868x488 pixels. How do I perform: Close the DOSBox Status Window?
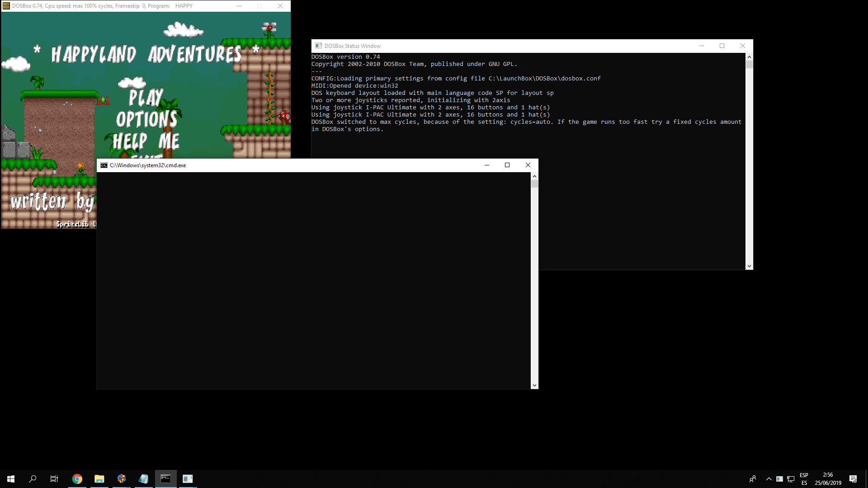(743, 46)
